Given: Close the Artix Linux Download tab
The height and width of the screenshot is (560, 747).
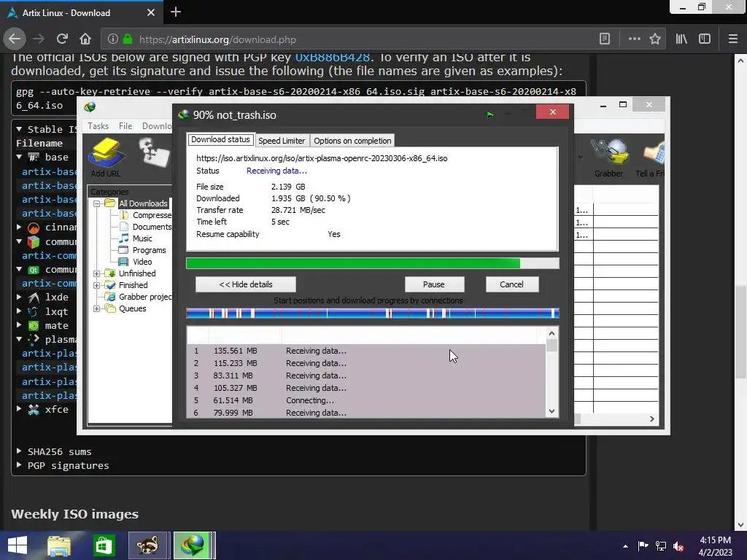Looking at the screenshot, I should (x=150, y=12).
